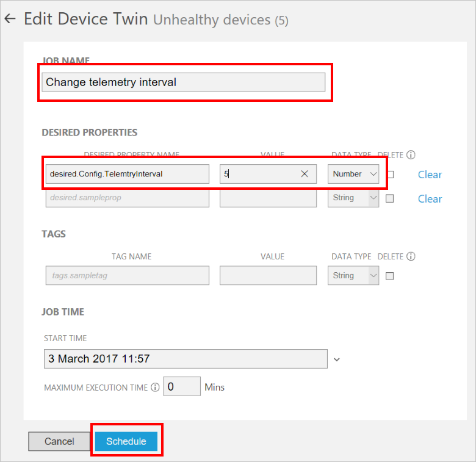The height and width of the screenshot is (462, 476).
Task: Tick delete checkbox for tag row
Action: [x=391, y=276]
